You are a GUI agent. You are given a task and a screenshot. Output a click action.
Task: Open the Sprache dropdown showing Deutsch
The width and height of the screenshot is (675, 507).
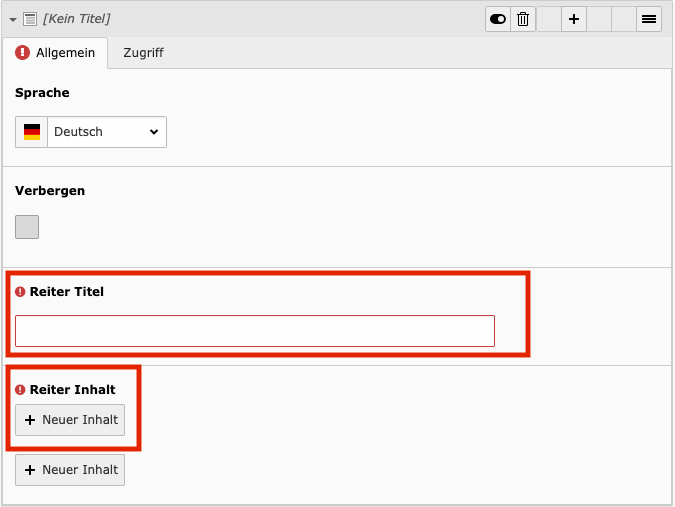pos(106,132)
